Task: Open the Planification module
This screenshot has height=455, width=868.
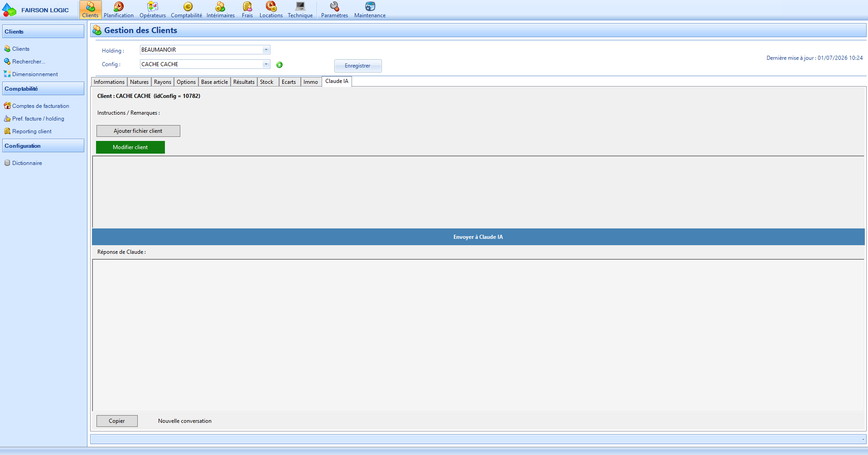Action: click(119, 10)
